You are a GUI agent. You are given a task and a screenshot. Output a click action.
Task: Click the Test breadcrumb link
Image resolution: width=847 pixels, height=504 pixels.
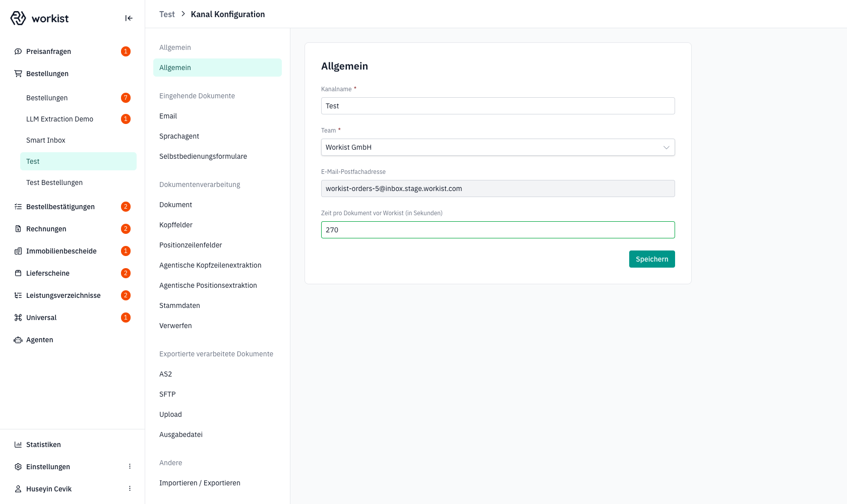(x=167, y=14)
